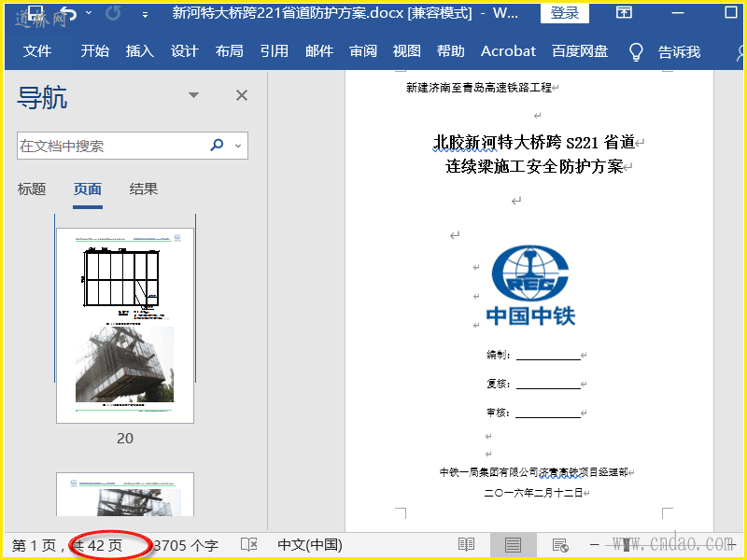Click the zoom out minus button

click(x=594, y=544)
